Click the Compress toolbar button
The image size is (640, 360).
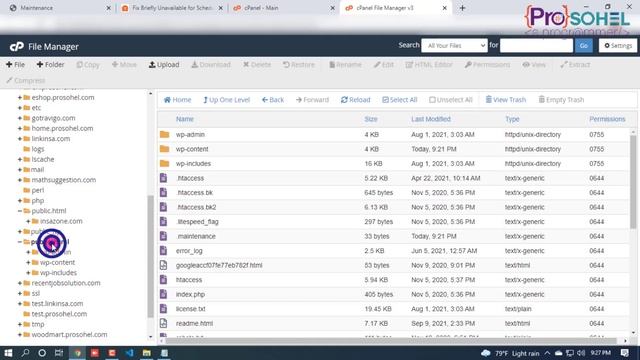pos(25,80)
